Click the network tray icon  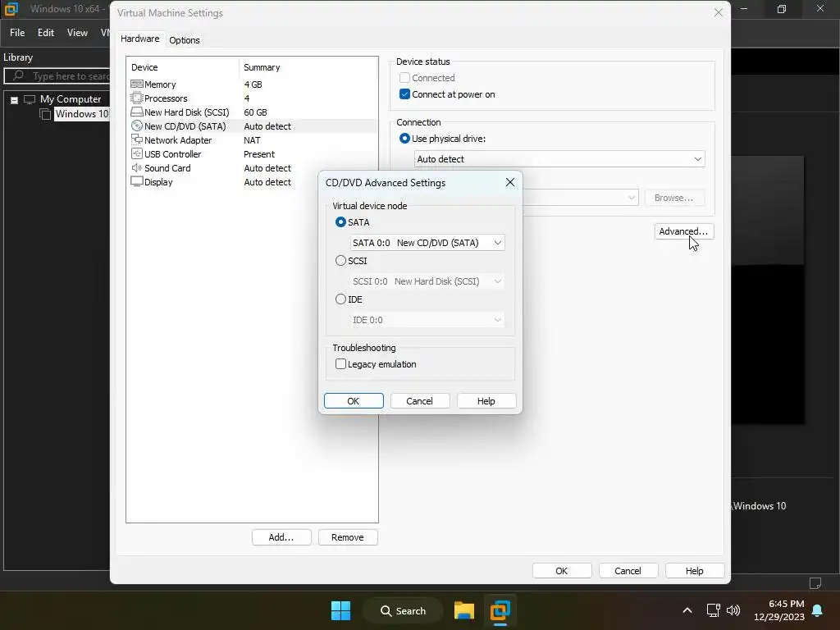coord(713,610)
